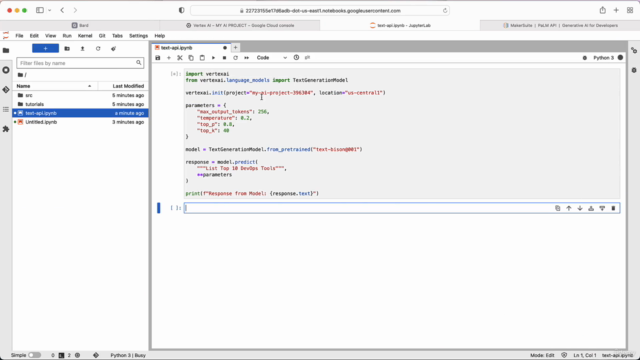Screen dimensions: 640x360
Task: Open the tutorials folder
Action: coord(80,104)
